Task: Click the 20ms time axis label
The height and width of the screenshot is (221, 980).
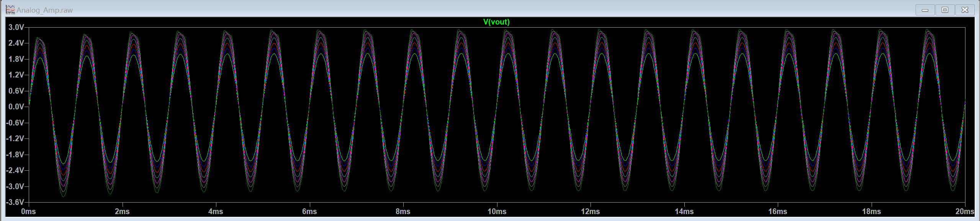Action: (965, 211)
